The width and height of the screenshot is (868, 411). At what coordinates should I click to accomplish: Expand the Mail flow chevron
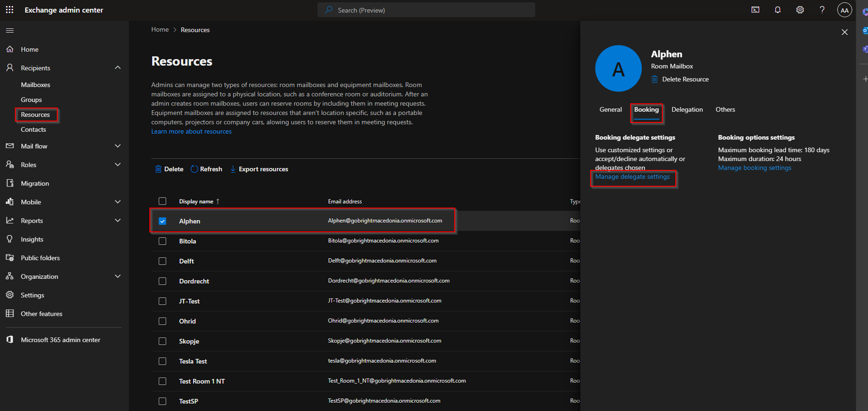118,146
